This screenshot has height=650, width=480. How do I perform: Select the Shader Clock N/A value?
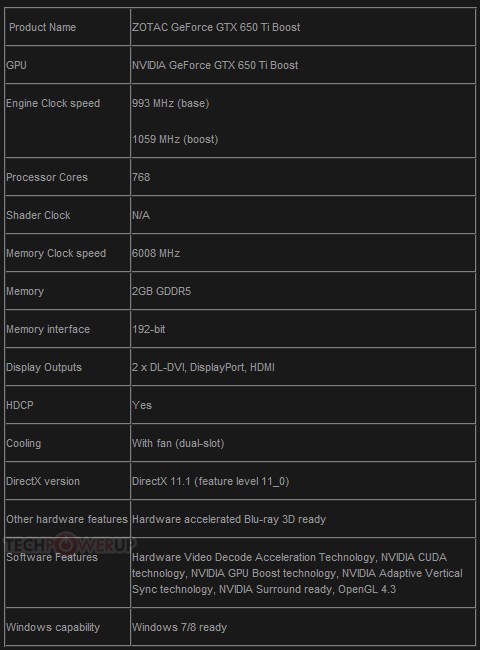pyautogui.click(x=141, y=215)
